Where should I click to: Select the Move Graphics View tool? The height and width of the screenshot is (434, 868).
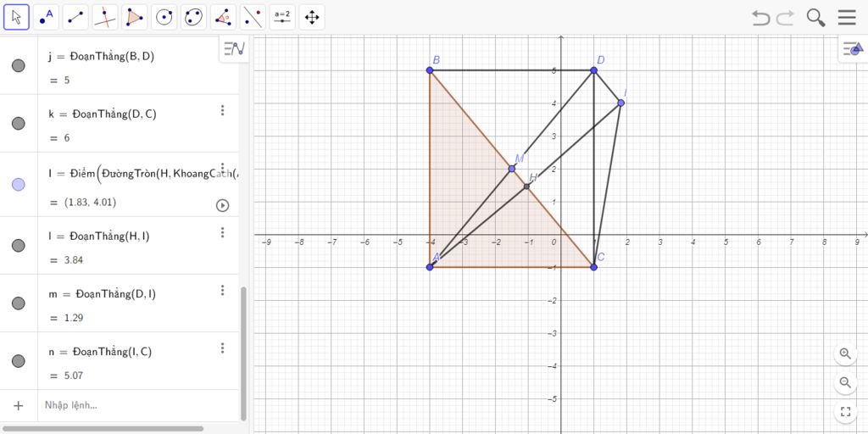click(x=312, y=17)
